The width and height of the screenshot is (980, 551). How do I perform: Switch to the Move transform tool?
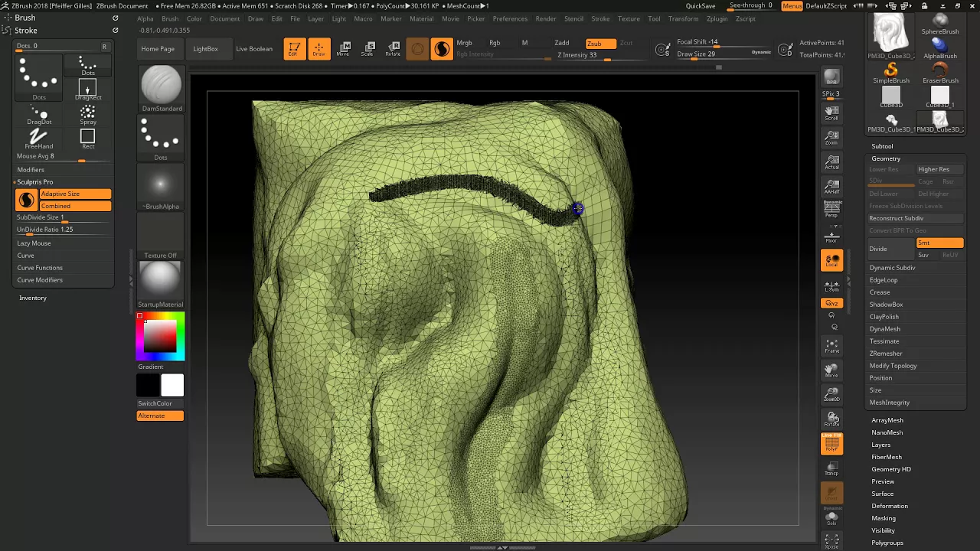[x=343, y=49]
